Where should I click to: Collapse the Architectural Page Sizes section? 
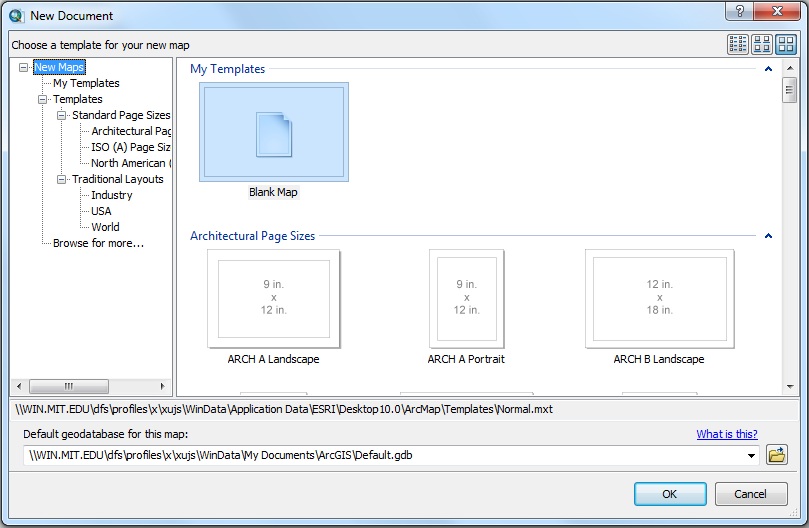point(768,236)
